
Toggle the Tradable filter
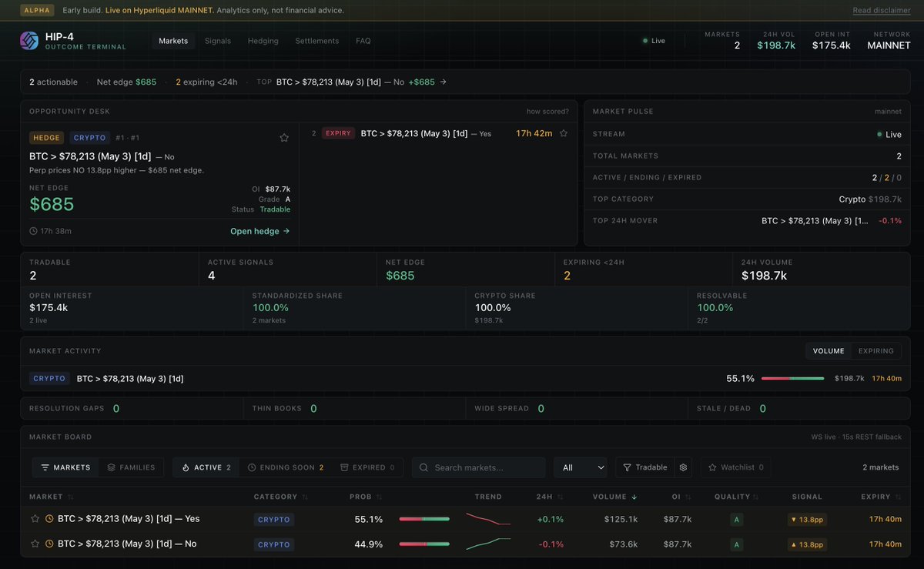645,467
